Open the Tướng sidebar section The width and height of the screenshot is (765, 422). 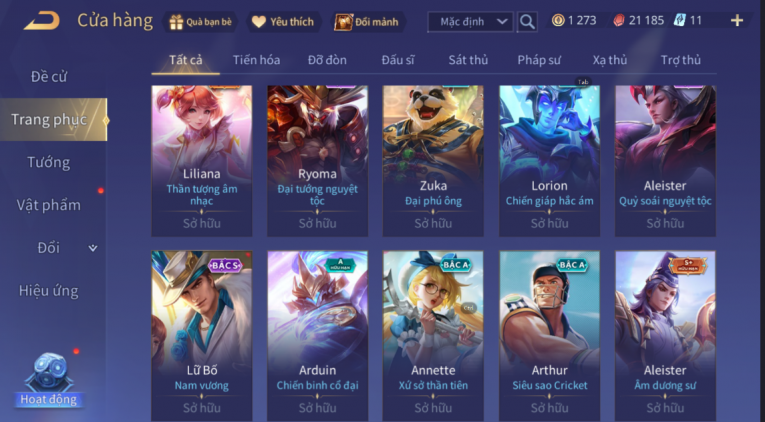point(49,162)
